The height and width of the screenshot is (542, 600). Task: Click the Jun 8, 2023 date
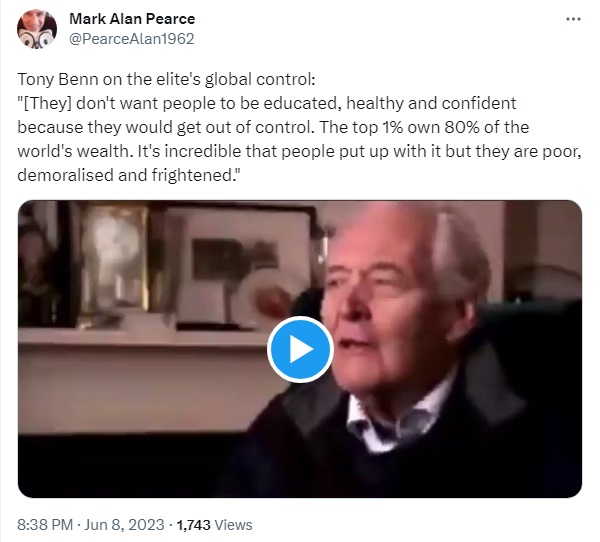pos(124,524)
